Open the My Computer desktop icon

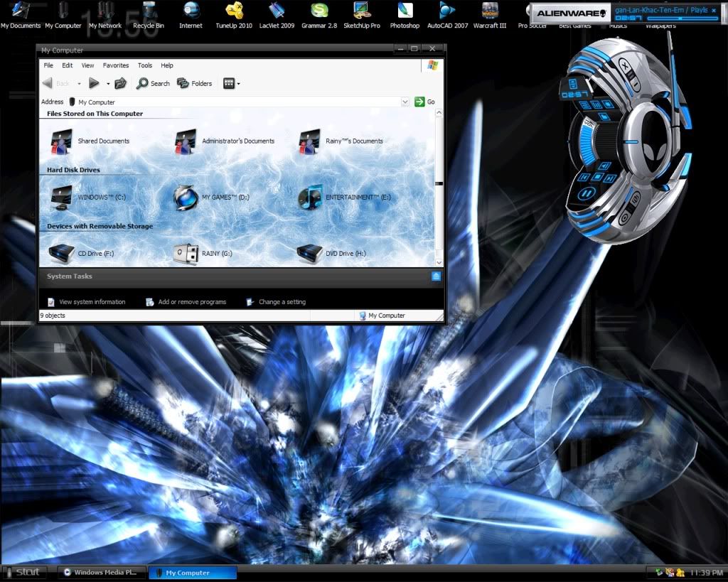(x=63, y=15)
